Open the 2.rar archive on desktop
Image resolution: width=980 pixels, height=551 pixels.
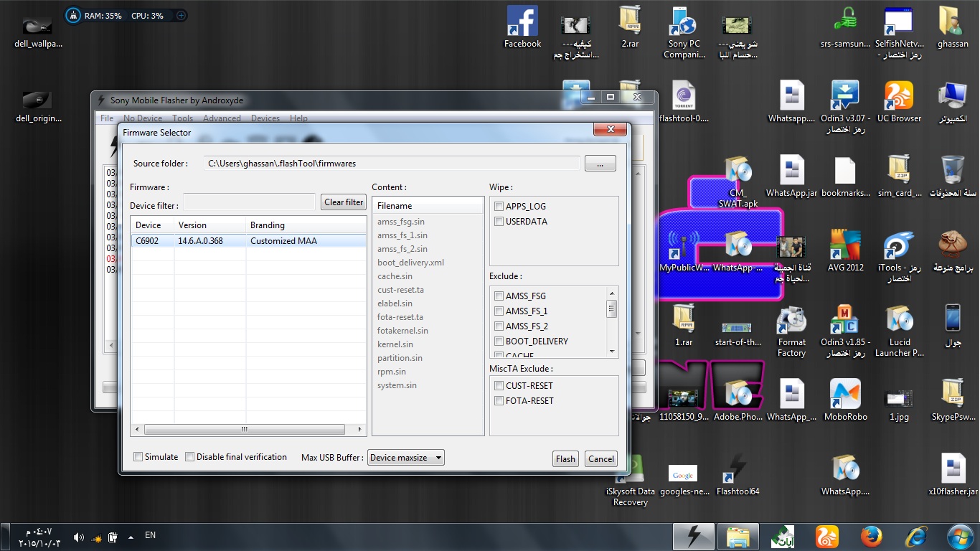629,27
